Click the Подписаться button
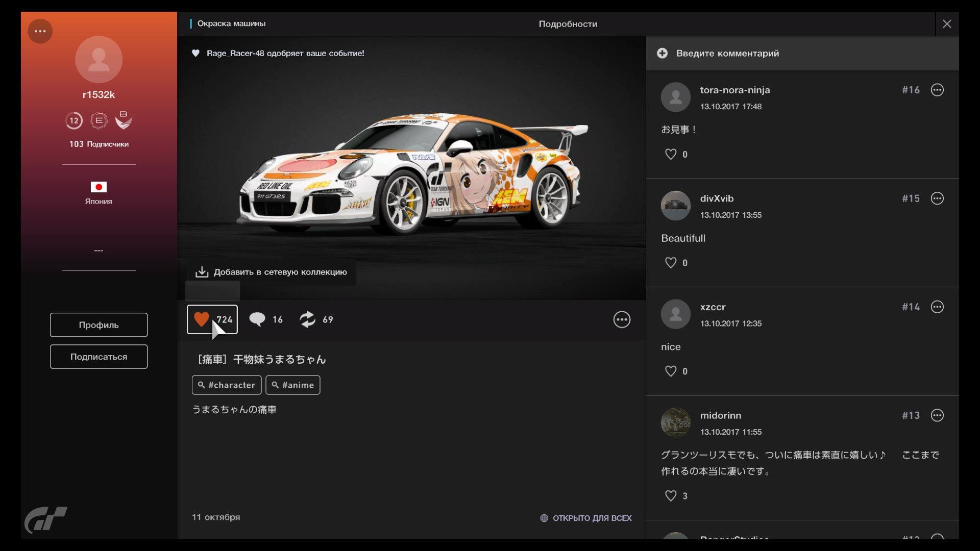The width and height of the screenshot is (980, 551). point(99,357)
